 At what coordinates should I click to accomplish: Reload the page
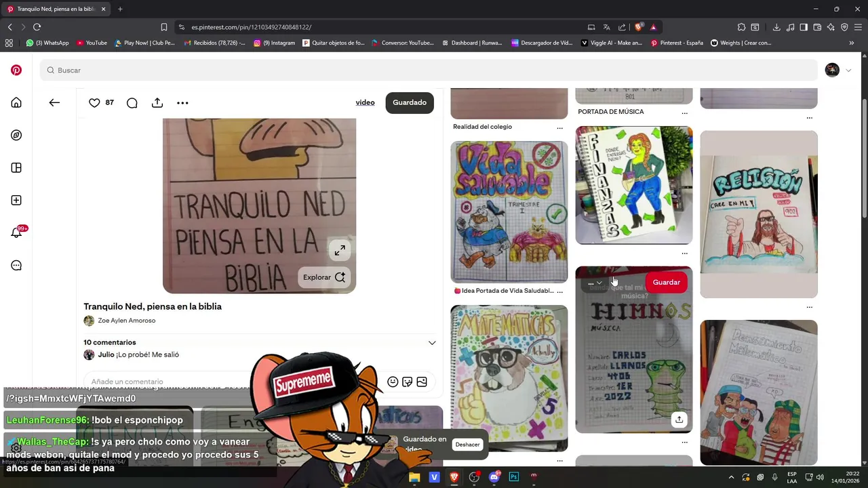tap(37, 27)
